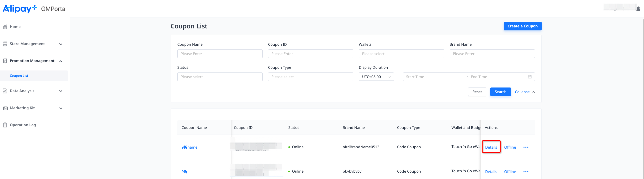
Task: Open the calendar icon in Display Duration
Action: tap(530, 77)
